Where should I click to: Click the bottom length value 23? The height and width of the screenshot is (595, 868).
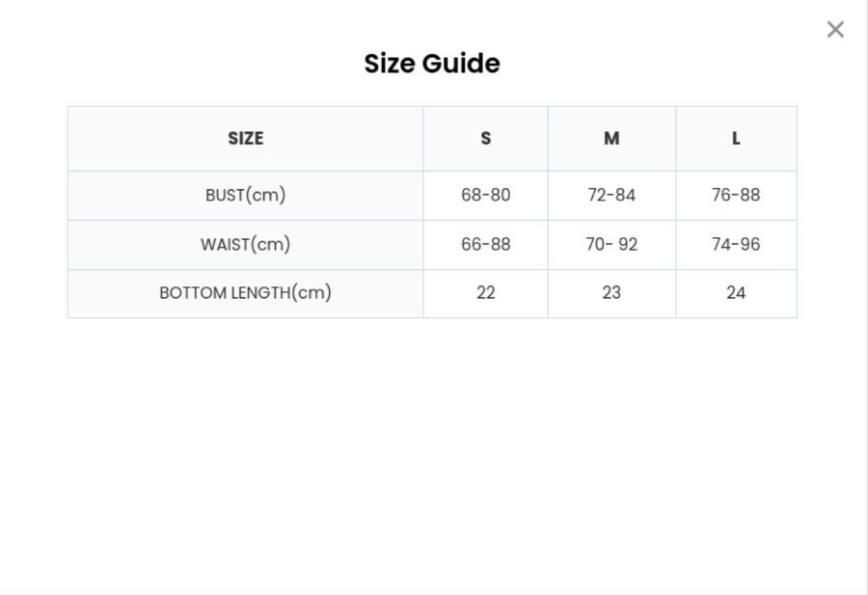coord(611,292)
